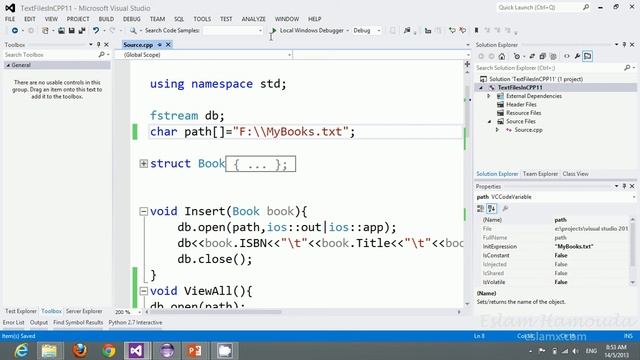The image size is (640, 360).
Task: Click the Undo toolbar arrow
Action: pos(96,31)
